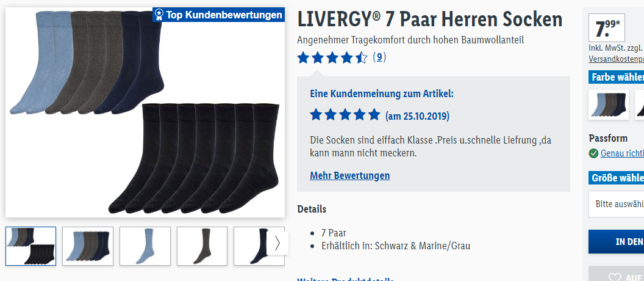This screenshot has height=281, width=644.
Task: Click the large main product image
Action: click(145, 112)
